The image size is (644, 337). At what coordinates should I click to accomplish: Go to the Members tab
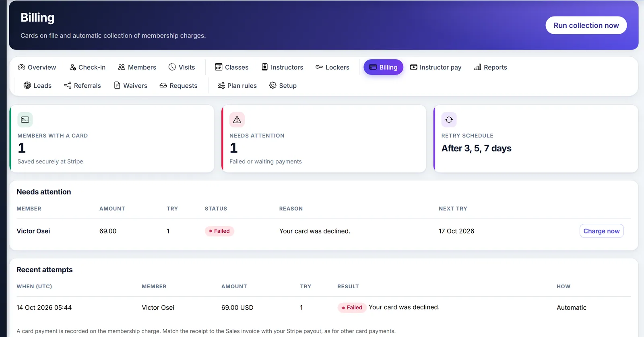click(x=137, y=67)
